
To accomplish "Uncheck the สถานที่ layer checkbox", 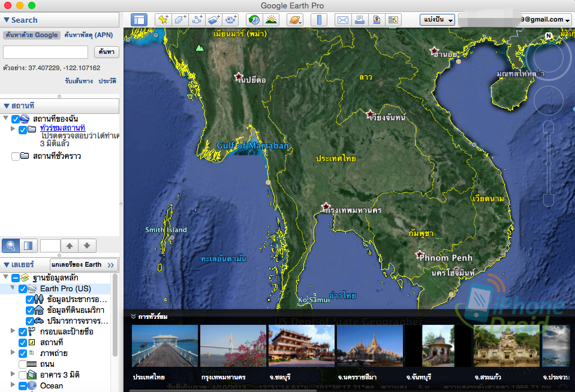I will pyautogui.click(x=23, y=343).
